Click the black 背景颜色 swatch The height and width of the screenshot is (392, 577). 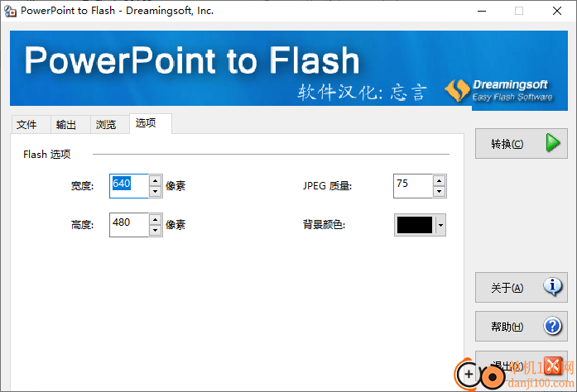pyautogui.click(x=415, y=225)
